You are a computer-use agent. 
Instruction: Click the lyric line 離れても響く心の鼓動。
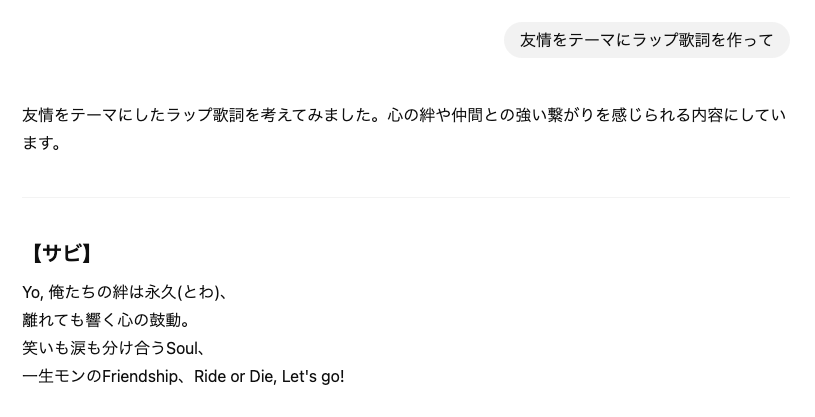tap(107, 320)
